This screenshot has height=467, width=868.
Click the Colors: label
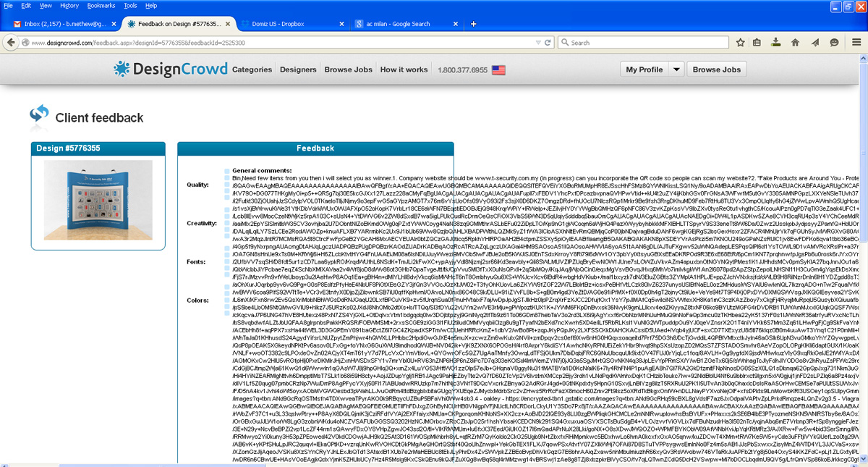(197, 300)
